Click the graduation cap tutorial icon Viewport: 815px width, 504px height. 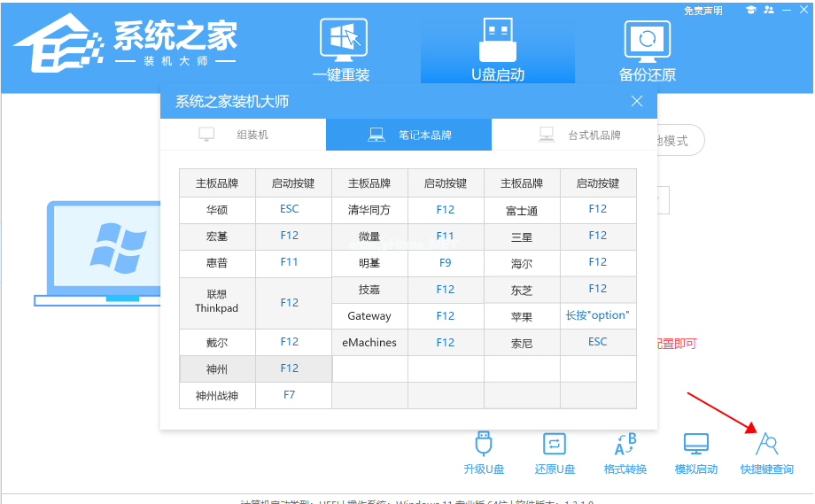pos(751,10)
